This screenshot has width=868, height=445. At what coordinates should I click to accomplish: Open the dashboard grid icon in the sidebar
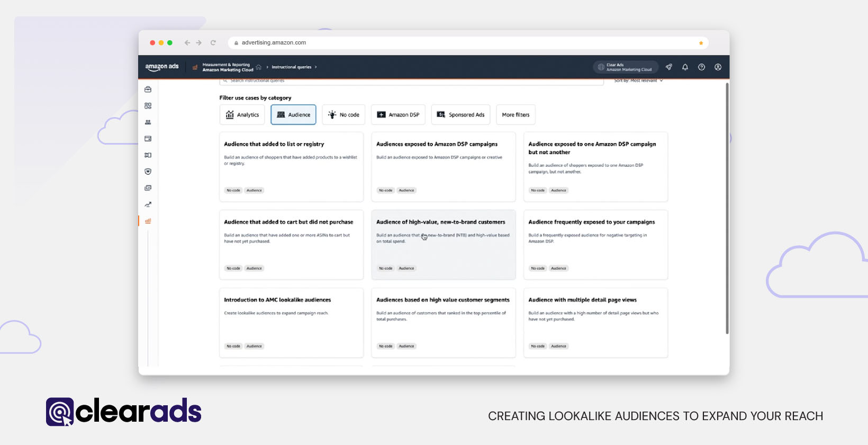tap(148, 106)
